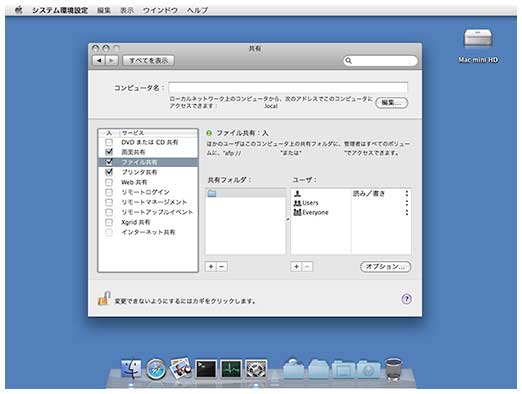Viewport: 522px width, 394px height.
Task: Click the 編集... button
Action: click(391, 102)
